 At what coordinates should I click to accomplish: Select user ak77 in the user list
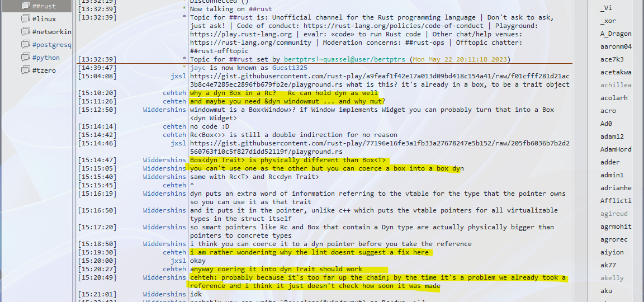click(x=608, y=265)
